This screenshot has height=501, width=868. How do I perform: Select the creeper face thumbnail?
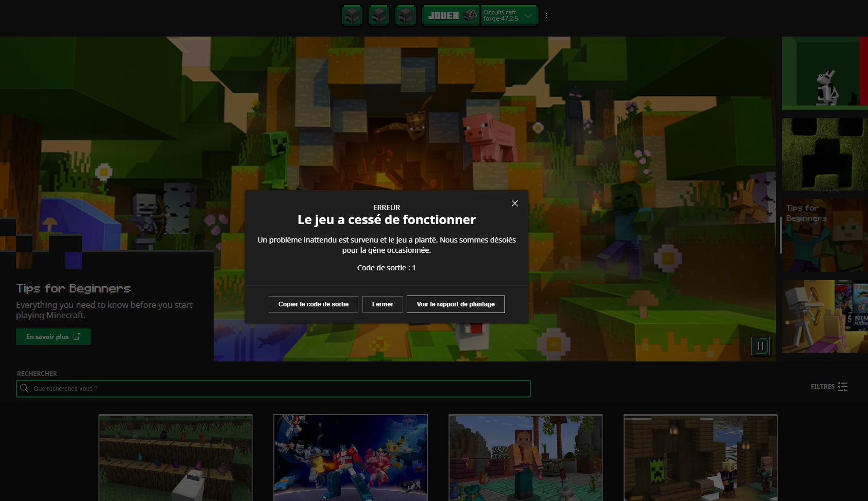[x=825, y=154]
